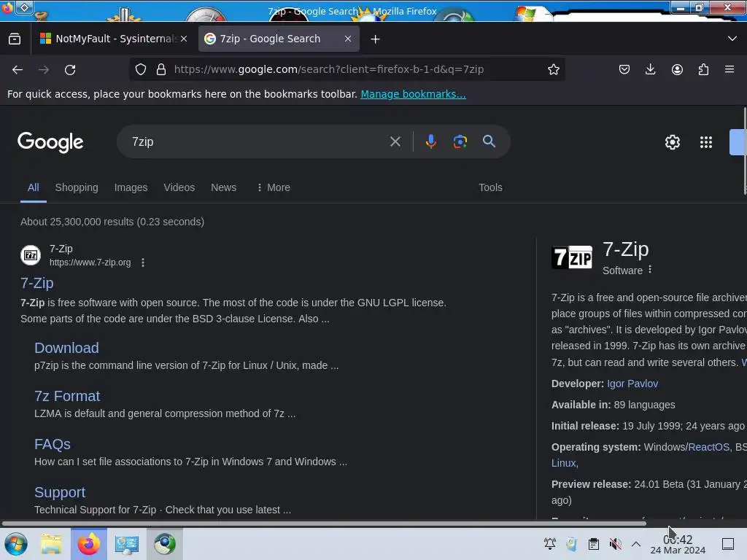
Task: Open Manage bookmarks link
Action: [x=413, y=94]
